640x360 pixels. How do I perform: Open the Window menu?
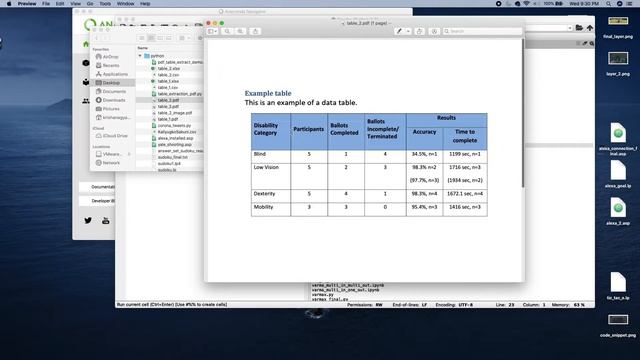click(126, 4)
